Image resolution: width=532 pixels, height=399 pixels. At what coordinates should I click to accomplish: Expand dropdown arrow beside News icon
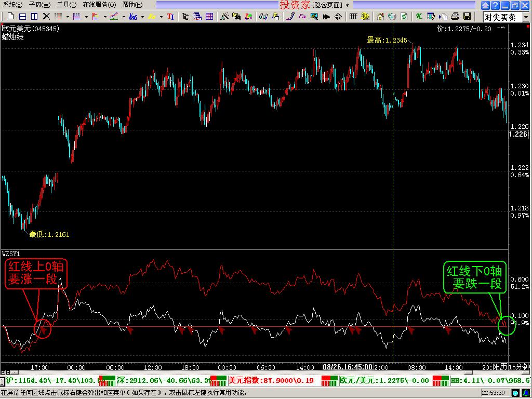point(142,17)
